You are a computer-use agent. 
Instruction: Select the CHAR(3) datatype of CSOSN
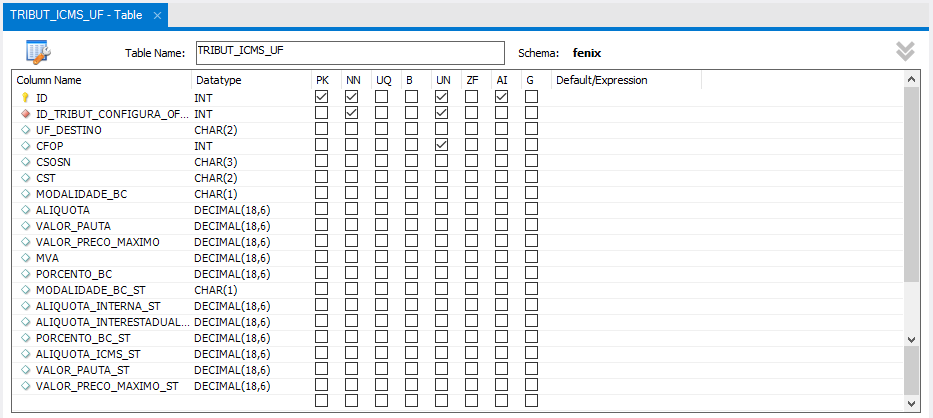point(215,161)
